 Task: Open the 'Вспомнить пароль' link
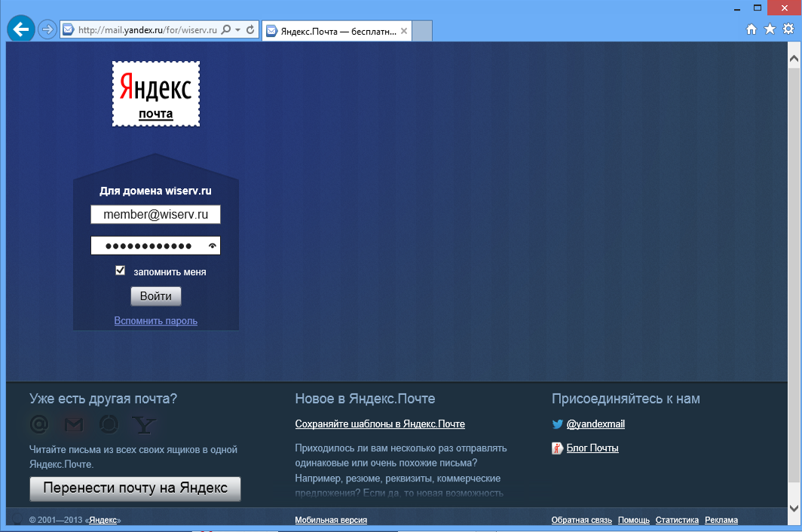155,320
